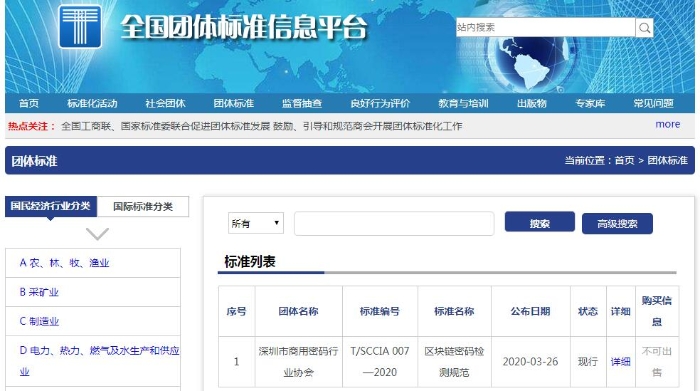Go to 首页 in the navigation bar
700x391 pixels.
[29, 104]
